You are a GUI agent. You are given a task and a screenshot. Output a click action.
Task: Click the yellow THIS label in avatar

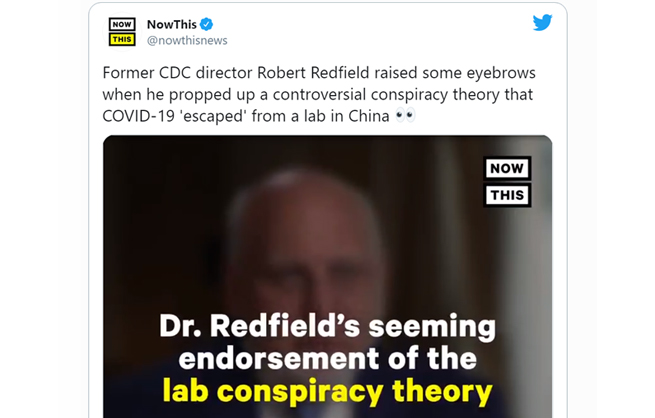click(122, 39)
